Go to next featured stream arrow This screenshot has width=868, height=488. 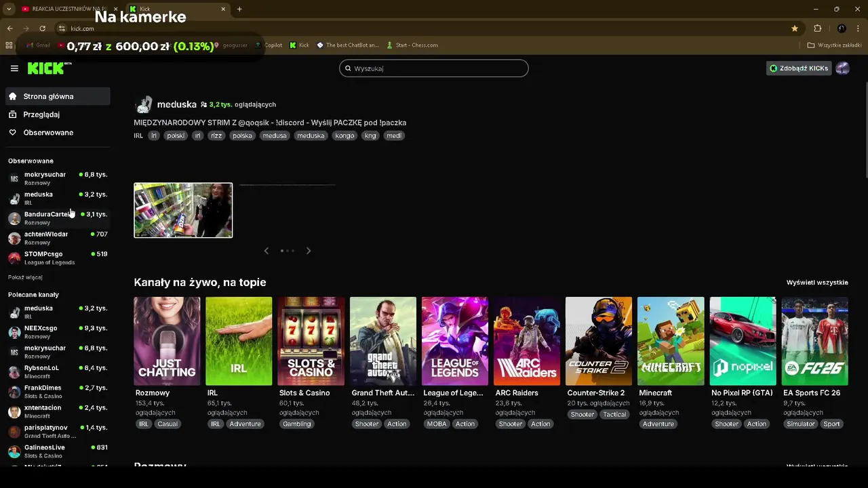pyautogui.click(x=309, y=251)
